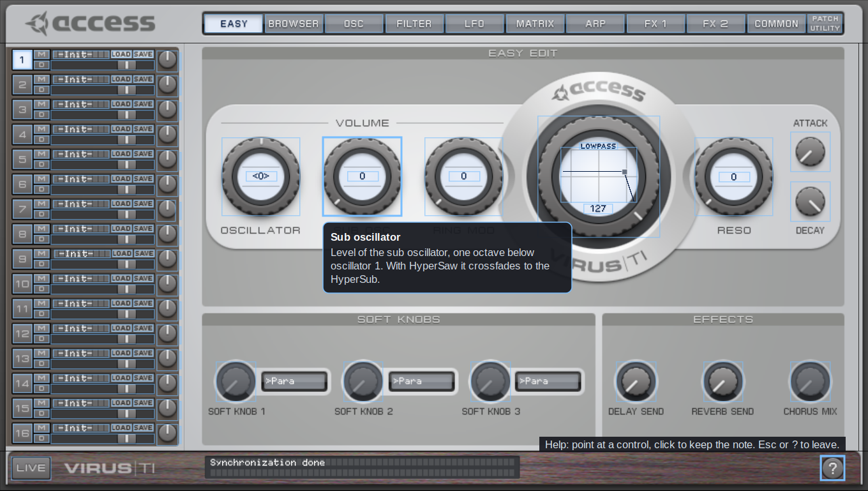Toggle the D button on part 3

(x=41, y=115)
